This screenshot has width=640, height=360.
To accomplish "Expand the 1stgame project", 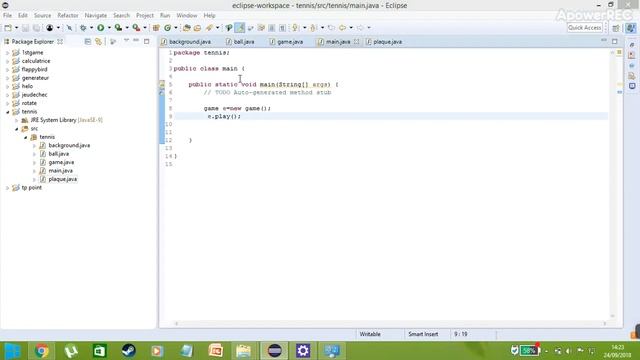I will [7, 53].
